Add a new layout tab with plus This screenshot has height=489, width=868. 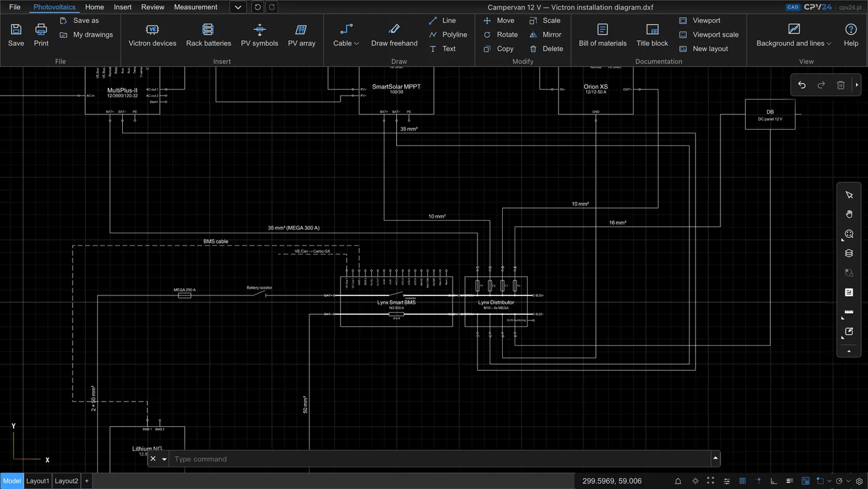87,481
